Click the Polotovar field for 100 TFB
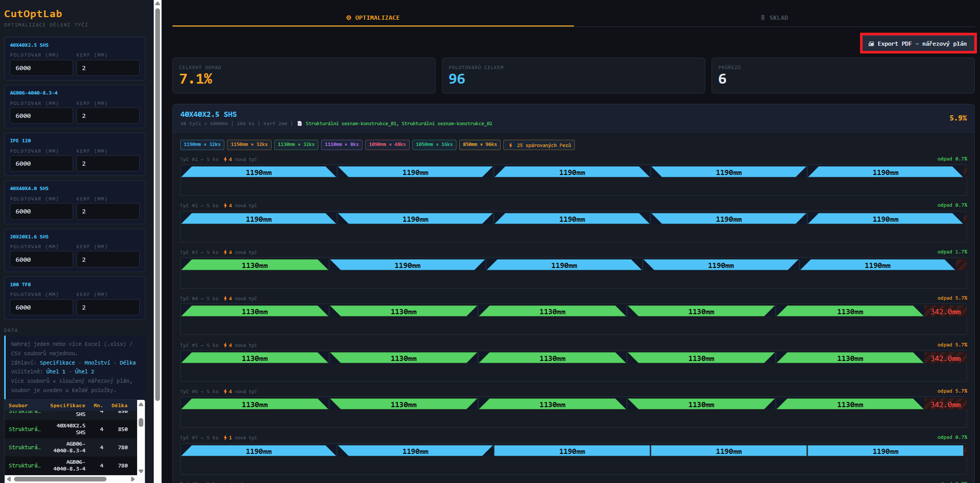Image resolution: width=980 pixels, height=483 pixels. pos(41,307)
